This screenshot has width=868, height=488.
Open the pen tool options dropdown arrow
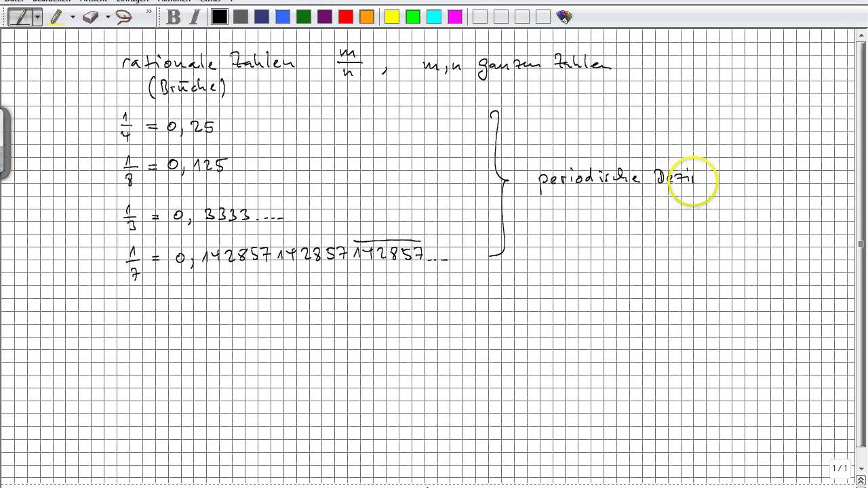(x=37, y=17)
